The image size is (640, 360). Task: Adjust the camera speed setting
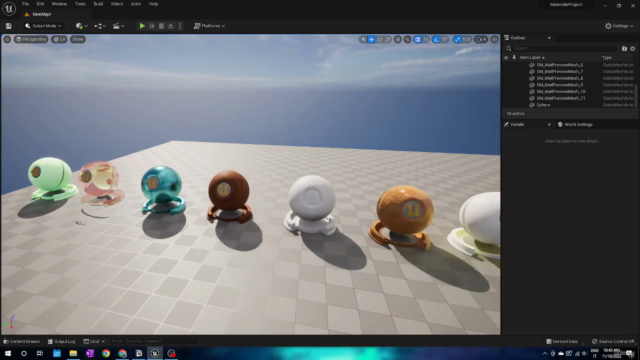[x=481, y=40]
